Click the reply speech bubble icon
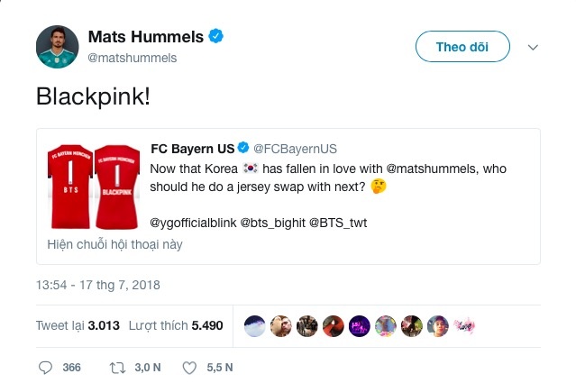 point(47,368)
